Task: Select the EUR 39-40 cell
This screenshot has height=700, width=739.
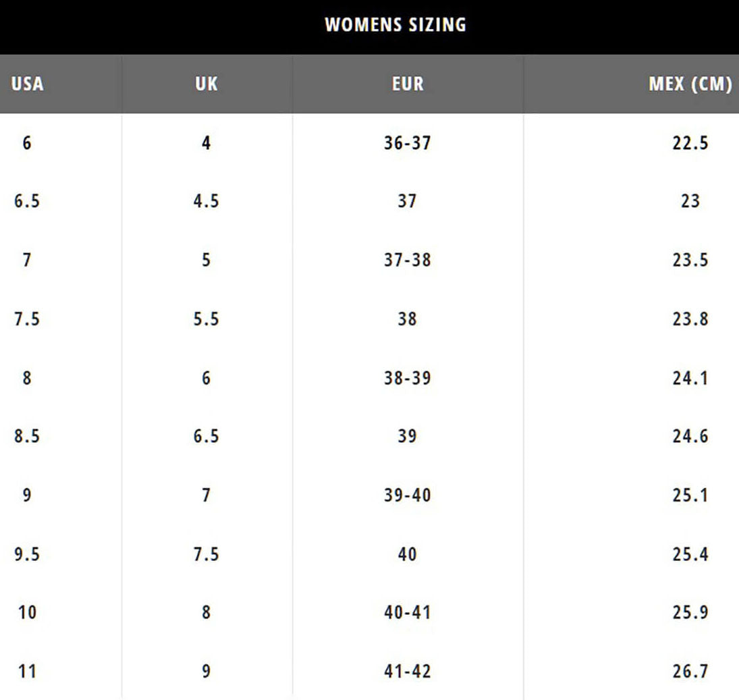Action: pyautogui.click(x=407, y=495)
